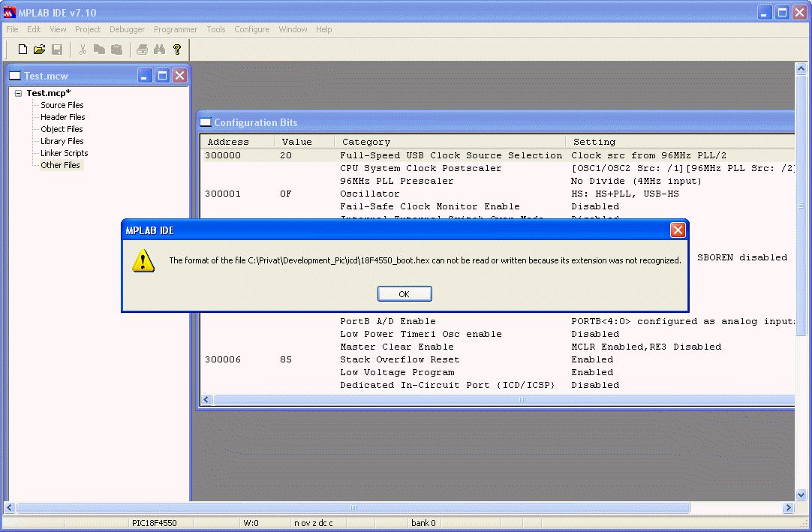Screen dimensions: 812x532
Task: Click the New File toolbar icon
Action: (23, 50)
